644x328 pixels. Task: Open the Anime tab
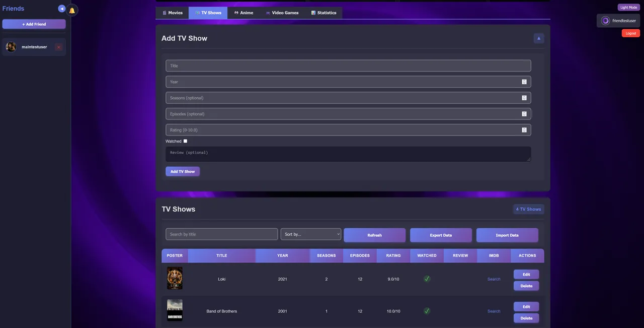(244, 13)
